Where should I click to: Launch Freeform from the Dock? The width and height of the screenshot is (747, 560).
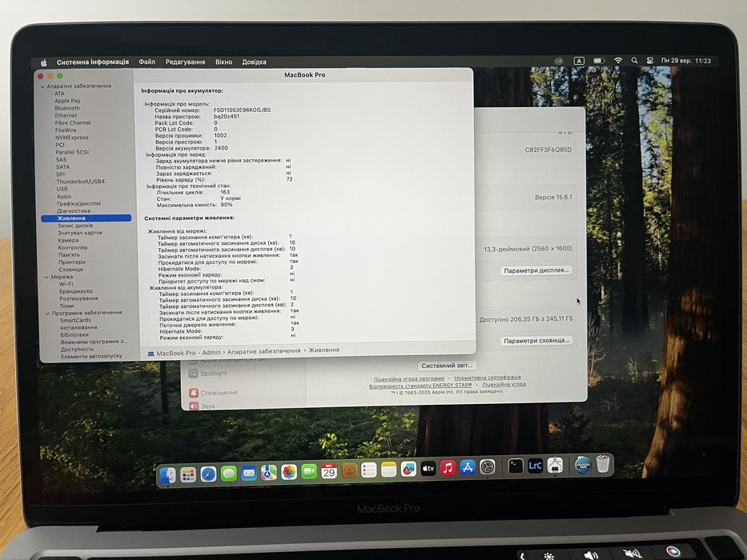(x=408, y=469)
